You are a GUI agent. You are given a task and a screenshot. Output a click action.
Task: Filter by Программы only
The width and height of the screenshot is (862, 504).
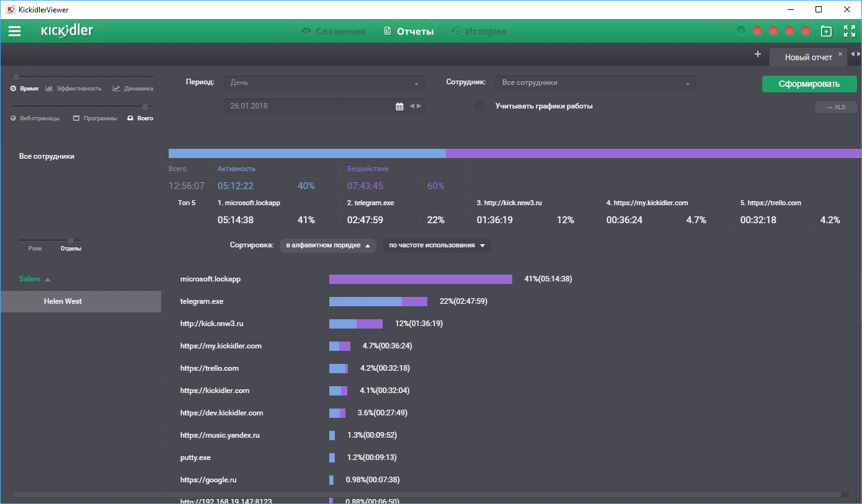click(95, 118)
